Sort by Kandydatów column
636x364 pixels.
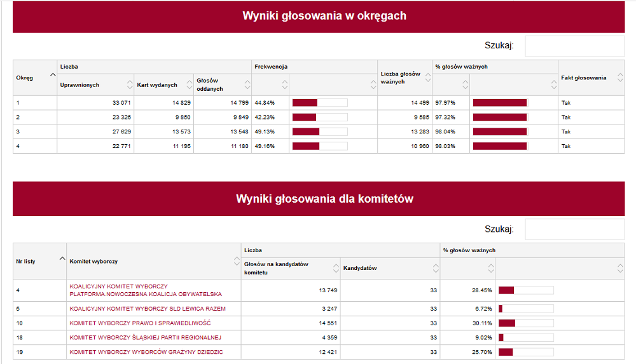[x=389, y=268]
